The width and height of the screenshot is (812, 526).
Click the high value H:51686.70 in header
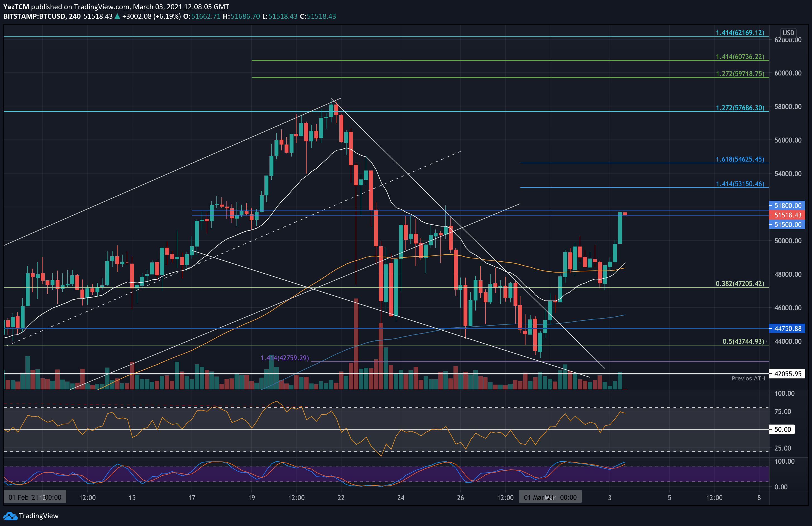coord(241,16)
